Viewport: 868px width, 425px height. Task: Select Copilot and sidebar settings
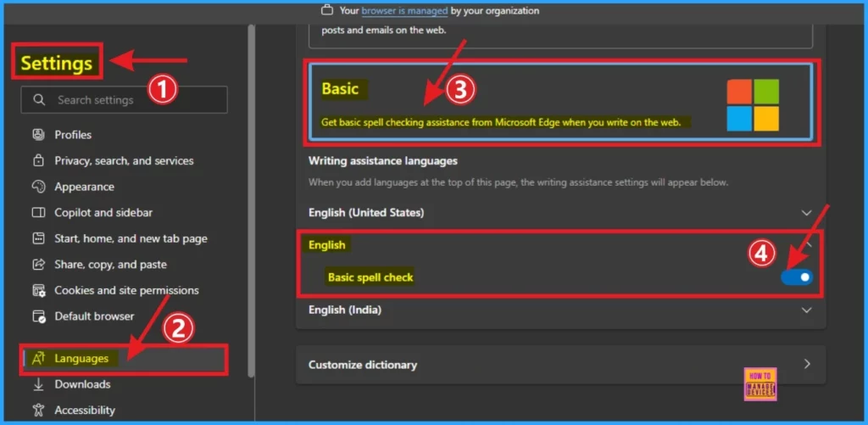(x=103, y=213)
